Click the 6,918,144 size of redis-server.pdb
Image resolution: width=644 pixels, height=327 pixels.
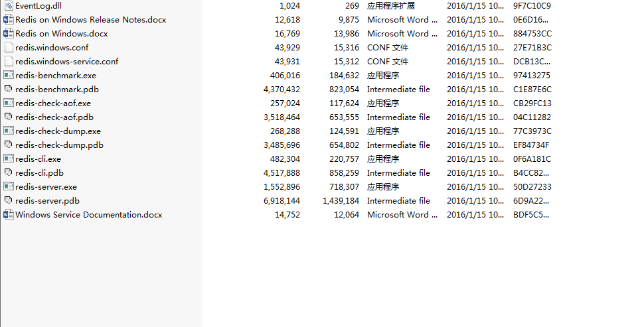(x=282, y=200)
